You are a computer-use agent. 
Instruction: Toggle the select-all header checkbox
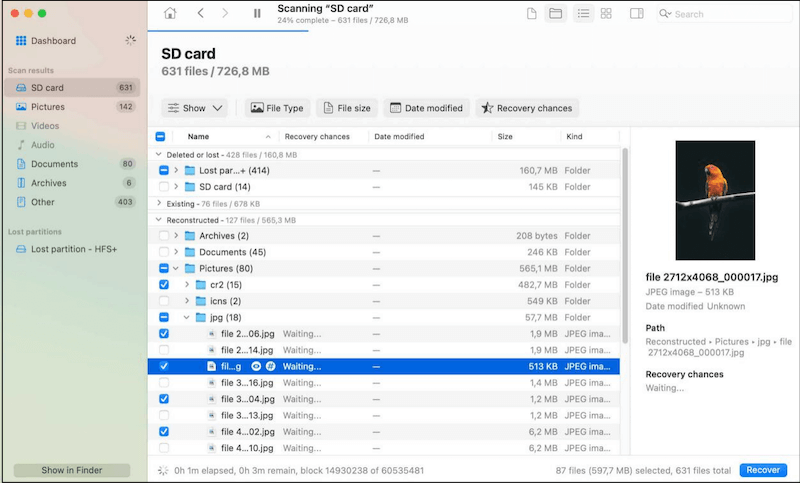(160, 136)
